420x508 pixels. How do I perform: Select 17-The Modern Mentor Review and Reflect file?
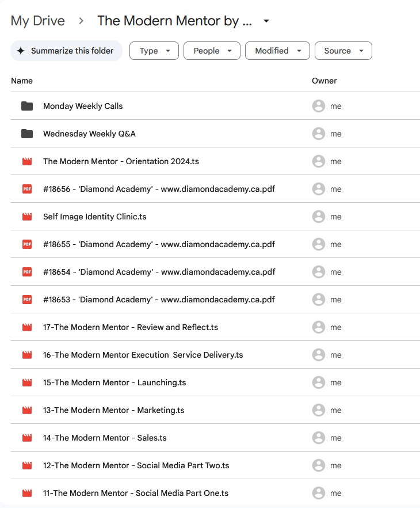pyautogui.click(x=131, y=327)
